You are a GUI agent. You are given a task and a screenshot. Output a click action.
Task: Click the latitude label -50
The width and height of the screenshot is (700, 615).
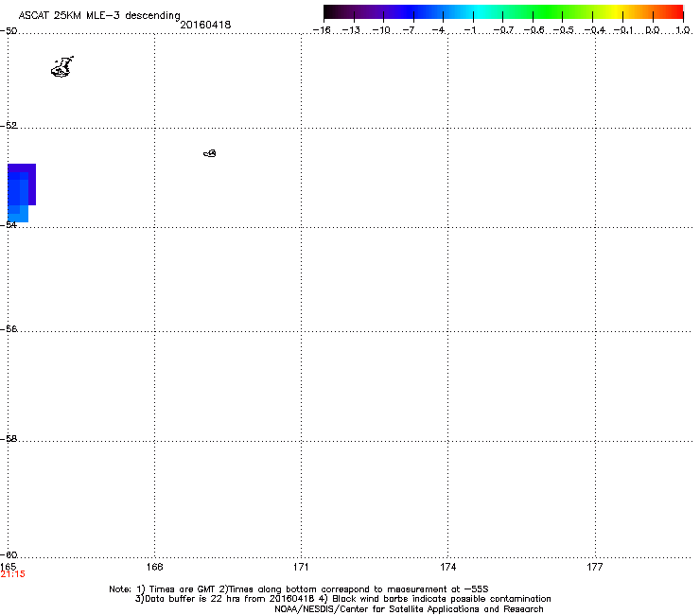point(9,31)
